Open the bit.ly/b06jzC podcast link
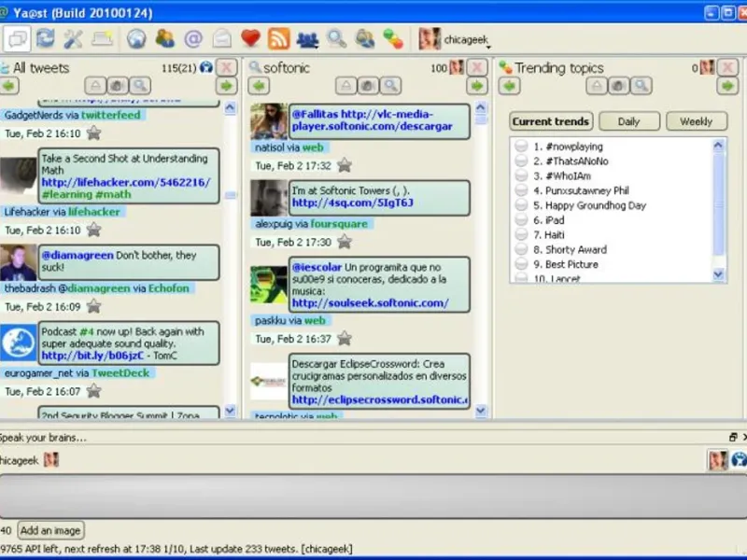 [92, 356]
